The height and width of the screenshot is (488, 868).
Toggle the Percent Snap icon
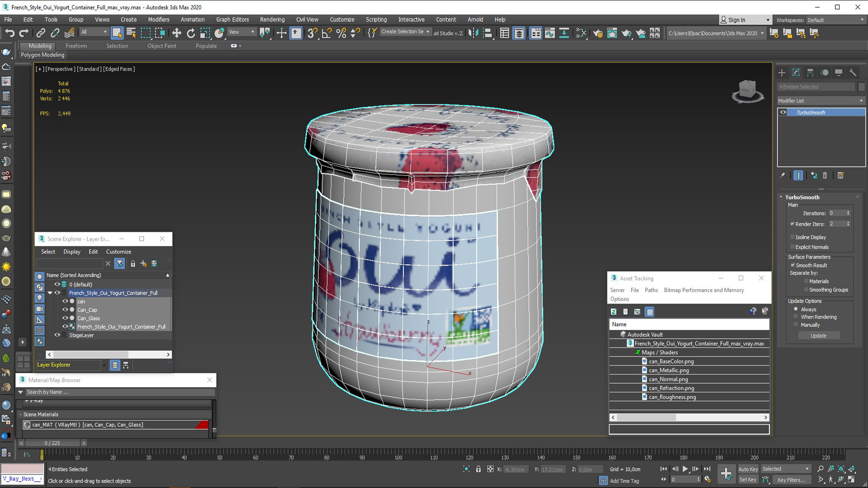(341, 33)
